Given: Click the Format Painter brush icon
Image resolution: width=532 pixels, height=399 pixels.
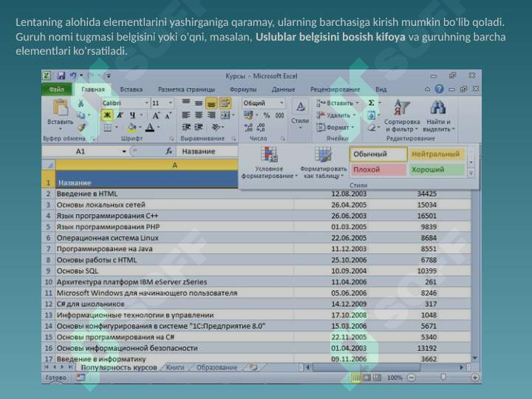Looking at the screenshot, I should [81, 128].
